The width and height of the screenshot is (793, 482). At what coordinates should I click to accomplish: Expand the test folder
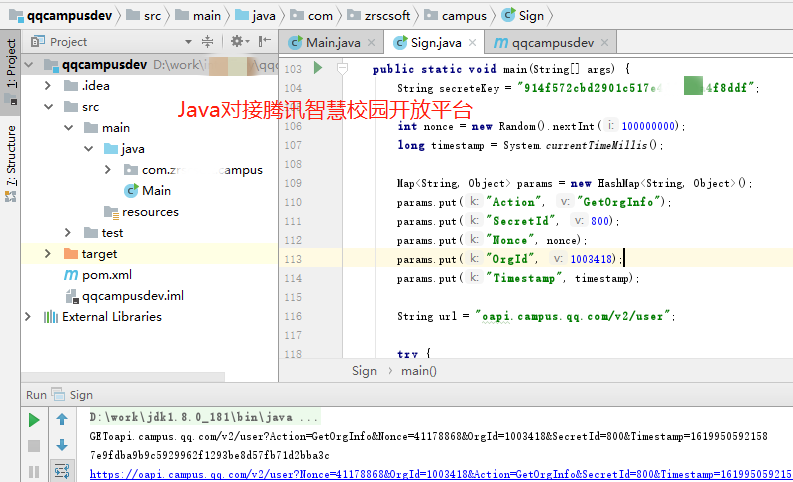point(68,232)
